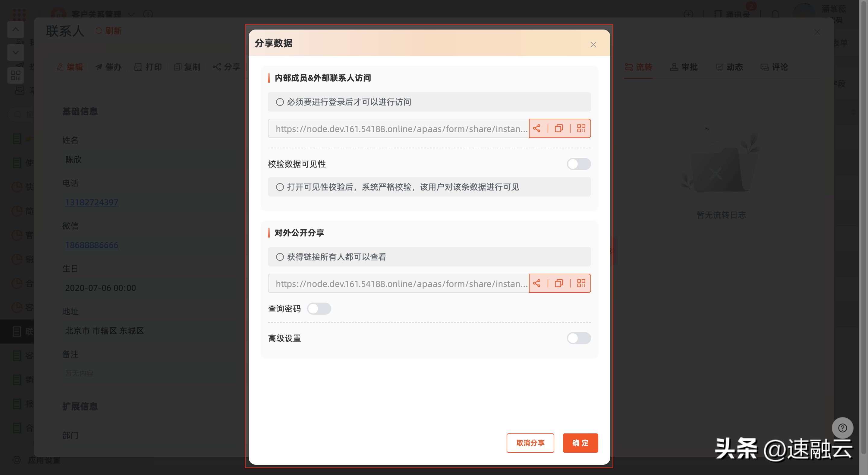Turn on 查询密码 switch
Screen dimensions: 868x475
(319, 309)
